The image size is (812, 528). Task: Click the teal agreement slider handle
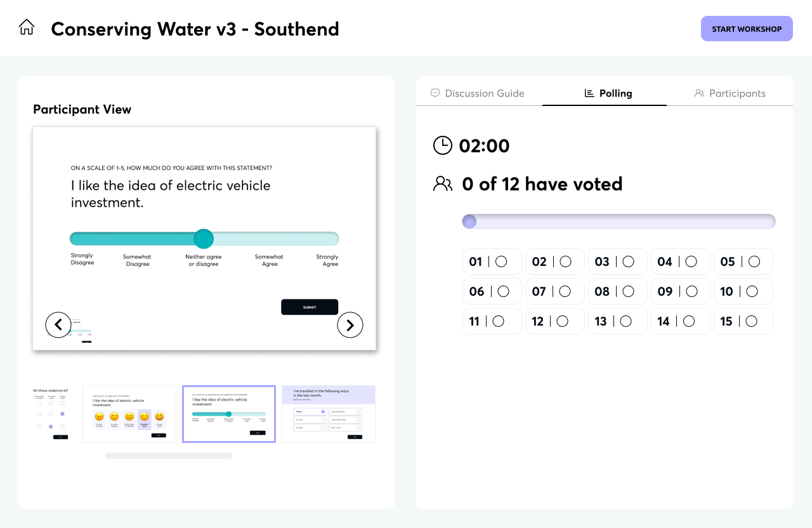[x=204, y=239]
